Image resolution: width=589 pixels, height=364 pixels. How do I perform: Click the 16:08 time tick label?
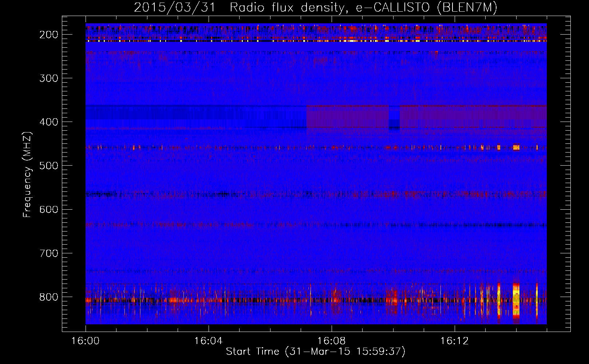[x=331, y=341]
